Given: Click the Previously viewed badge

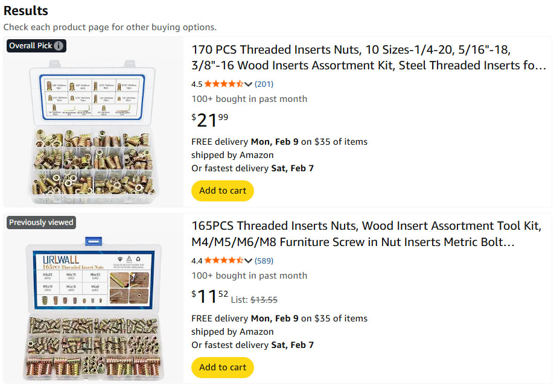Looking at the screenshot, I should pyautogui.click(x=41, y=223).
